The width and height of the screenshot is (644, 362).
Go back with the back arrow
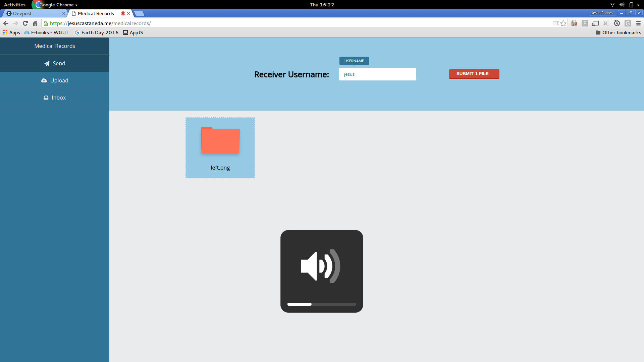(6, 23)
